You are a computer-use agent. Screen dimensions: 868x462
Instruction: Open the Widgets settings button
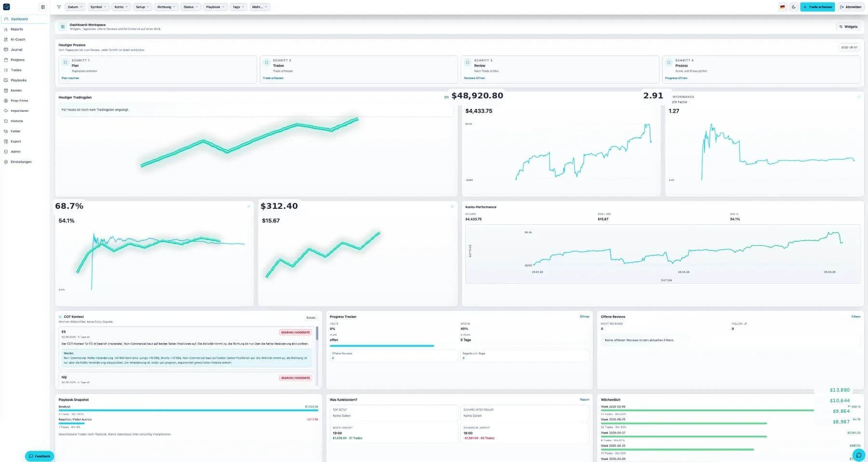pyautogui.click(x=849, y=27)
